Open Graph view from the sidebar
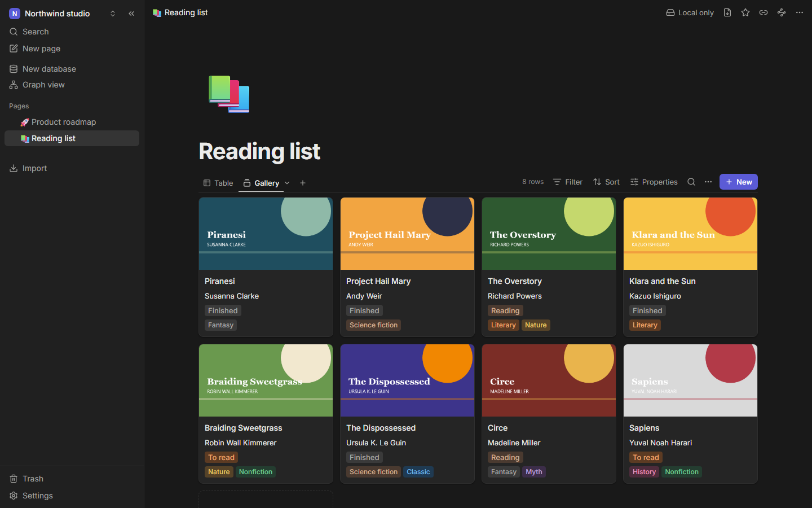Screen dimensions: 812x508 (x=72, y=85)
